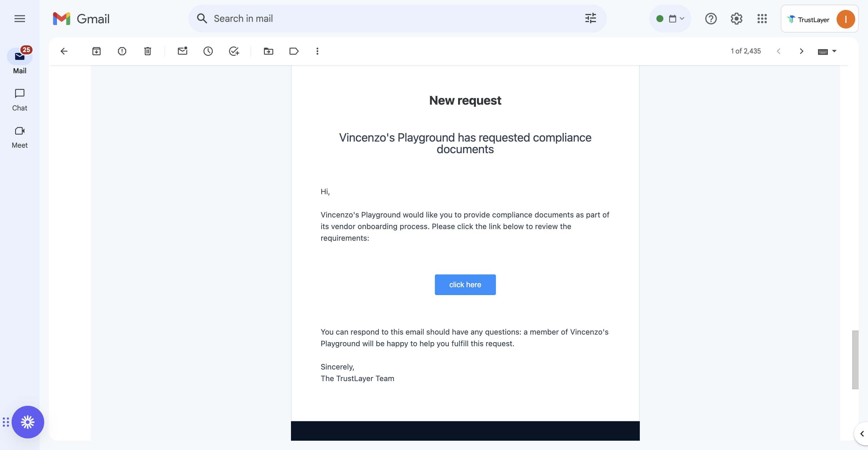Show the collapsed side panel arrow
Image resolution: width=868 pixels, height=450 pixels.
click(x=862, y=433)
